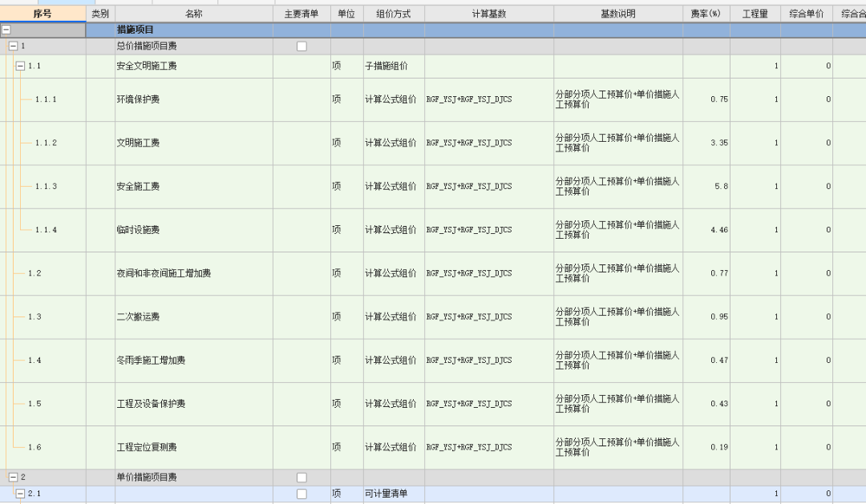Select the 单位 column header
Viewport: 866px width, 504px height.
347,14
